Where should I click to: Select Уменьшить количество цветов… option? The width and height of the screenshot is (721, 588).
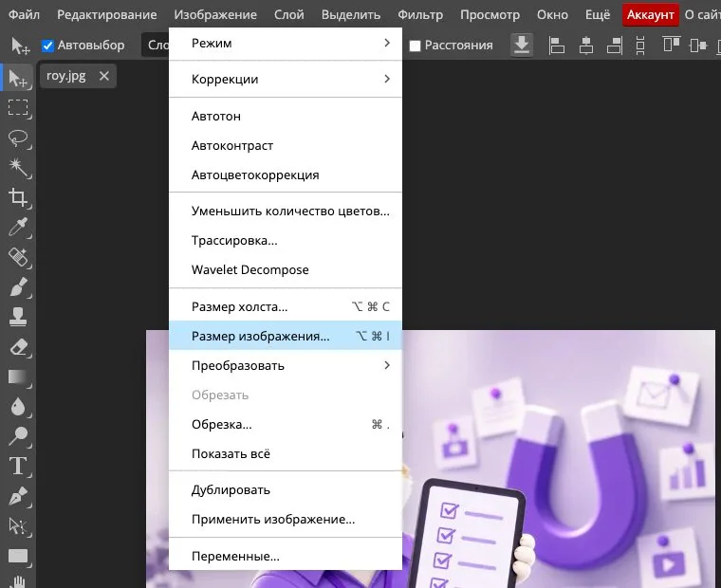coord(286,211)
